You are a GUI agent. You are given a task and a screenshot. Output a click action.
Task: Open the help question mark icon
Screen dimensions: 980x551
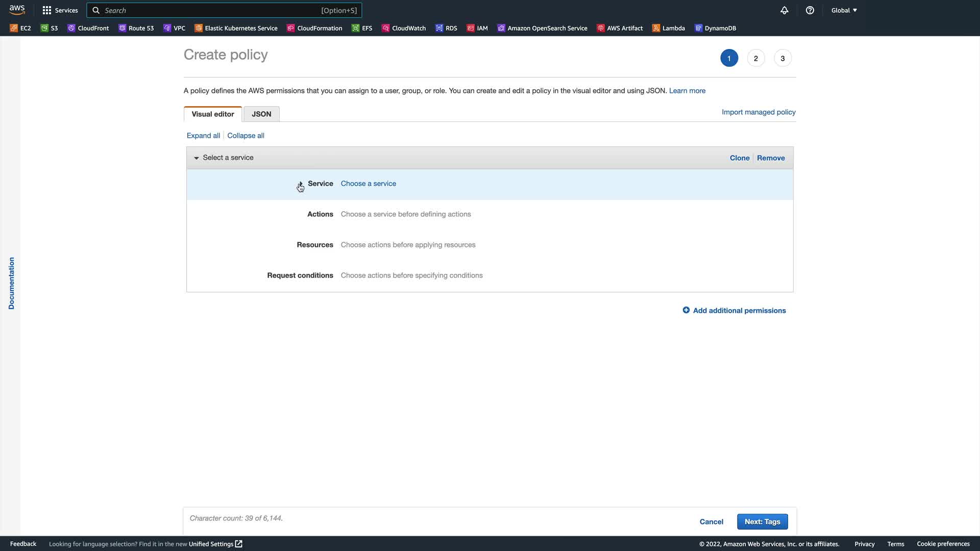click(810, 10)
